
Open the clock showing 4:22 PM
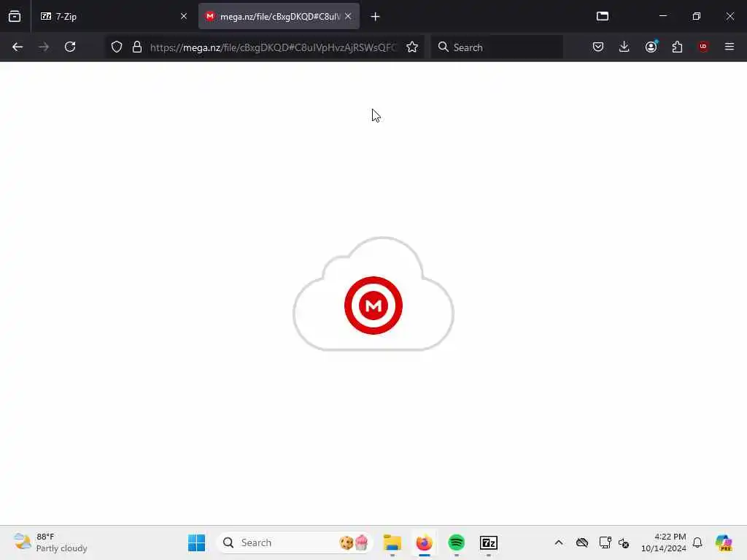664,542
